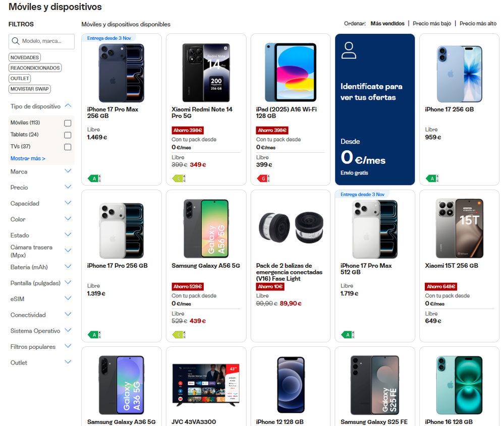504x426 pixels.
Task: Sort by Precio más bajo
Action: tap(432, 24)
